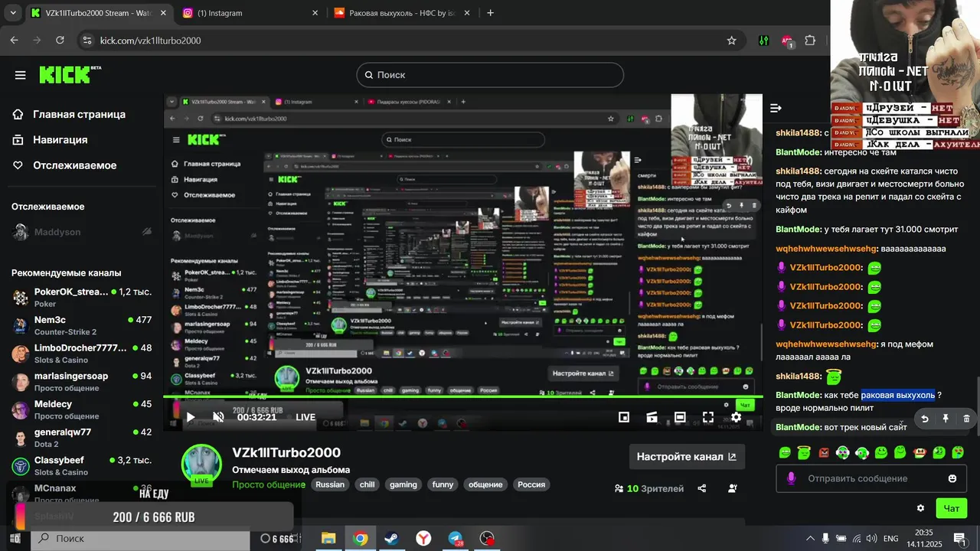Open Yandex Browser from the taskbar
Screen dimensions: 980x551
coord(423,539)
